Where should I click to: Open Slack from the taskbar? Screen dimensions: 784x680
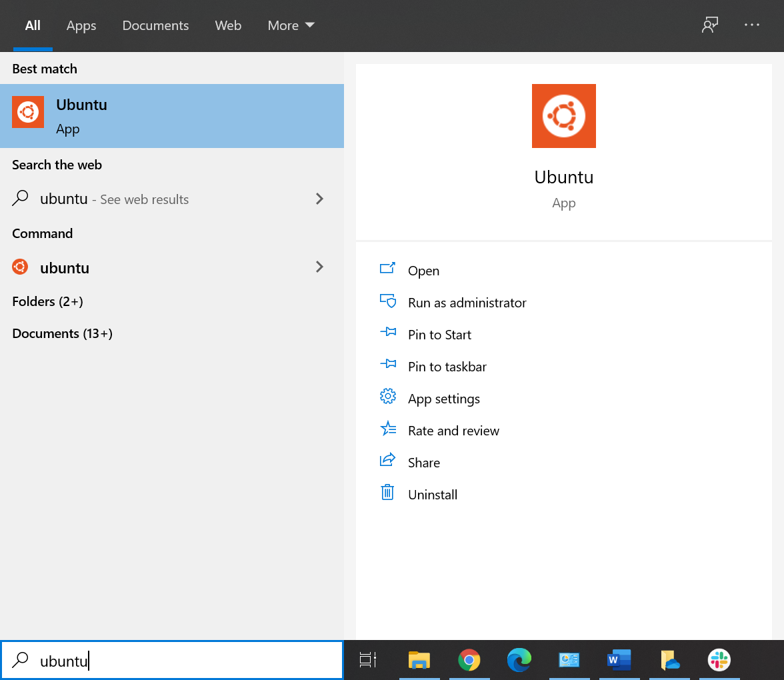[719, 661]
